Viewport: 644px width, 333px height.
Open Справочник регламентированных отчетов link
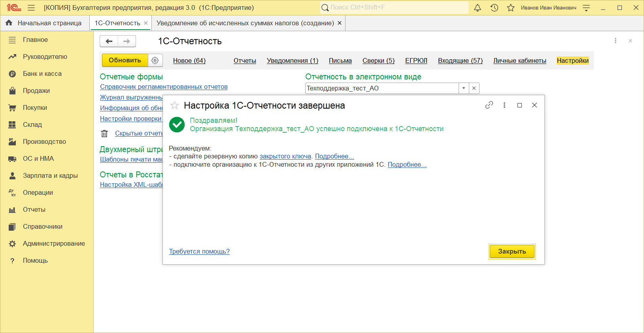click(164, 87)
